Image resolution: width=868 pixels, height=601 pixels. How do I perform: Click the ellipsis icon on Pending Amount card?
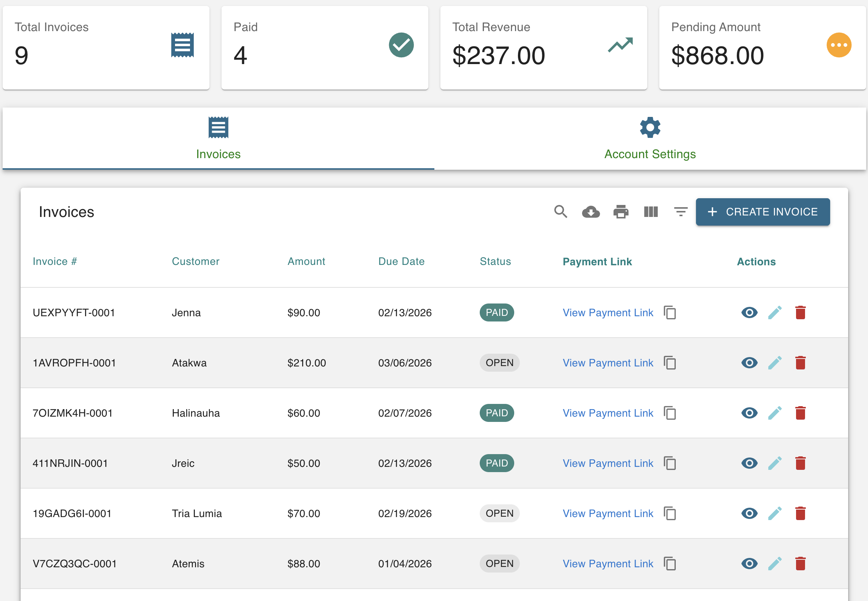(839, 45)
